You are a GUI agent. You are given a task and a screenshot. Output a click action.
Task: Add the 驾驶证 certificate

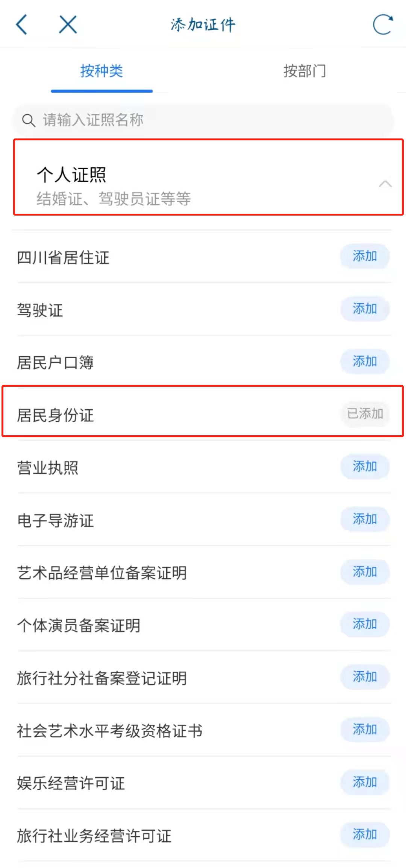pyautogui.click(x=365, y=309)
